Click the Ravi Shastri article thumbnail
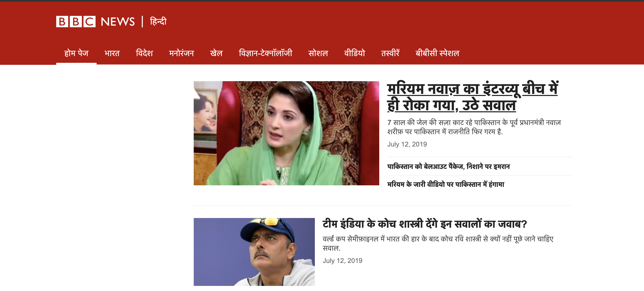 coord(254,252)
